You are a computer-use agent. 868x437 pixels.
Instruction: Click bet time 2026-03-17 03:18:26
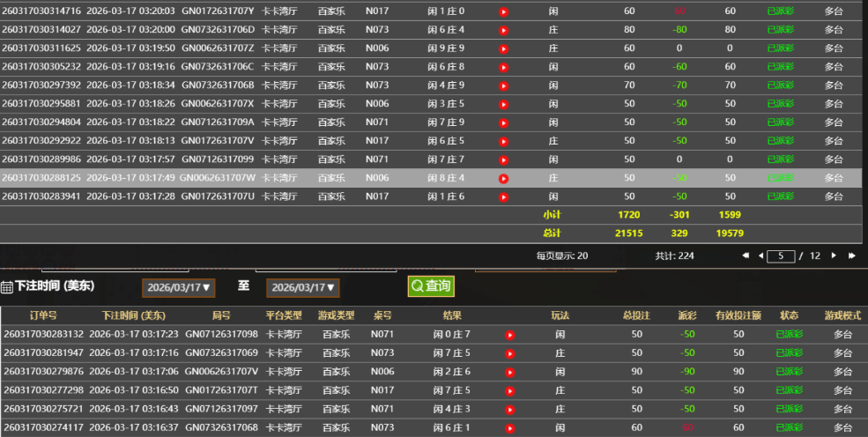tap(130, 103)
